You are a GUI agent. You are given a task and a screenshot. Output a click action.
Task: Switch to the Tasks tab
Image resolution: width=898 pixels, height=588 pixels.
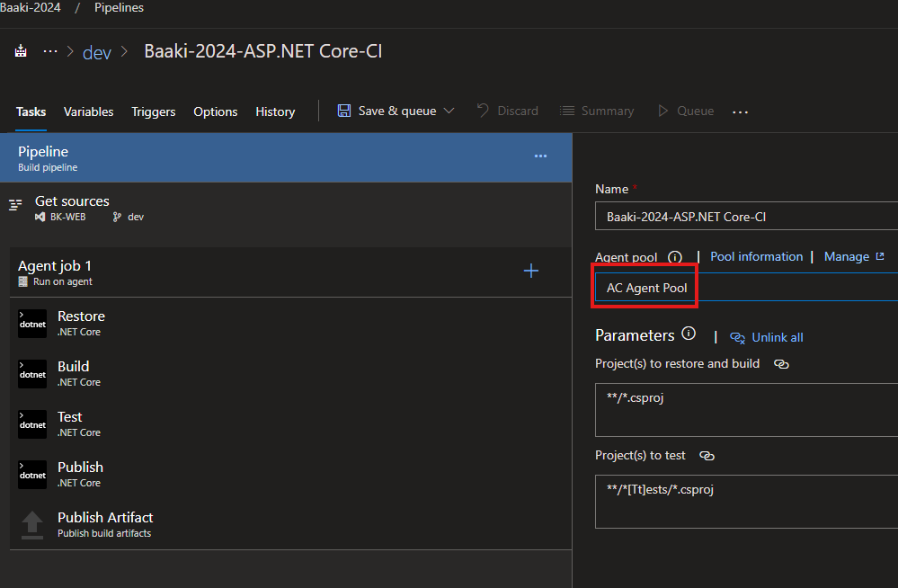click(31, 111)
